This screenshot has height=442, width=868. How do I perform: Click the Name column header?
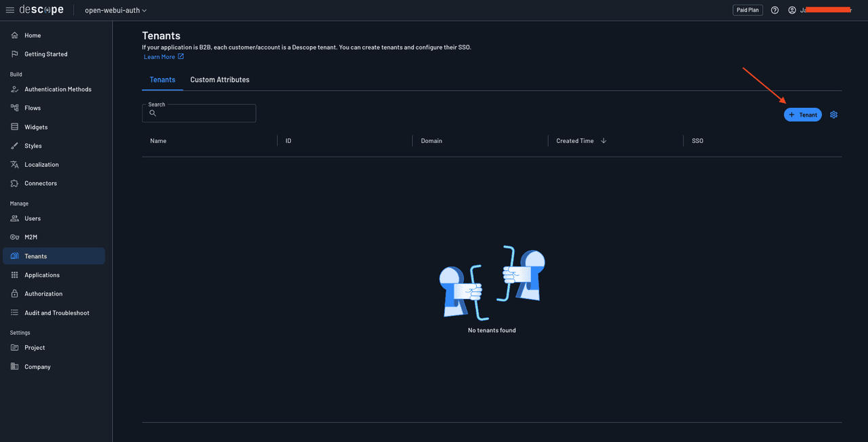(158, 141)
